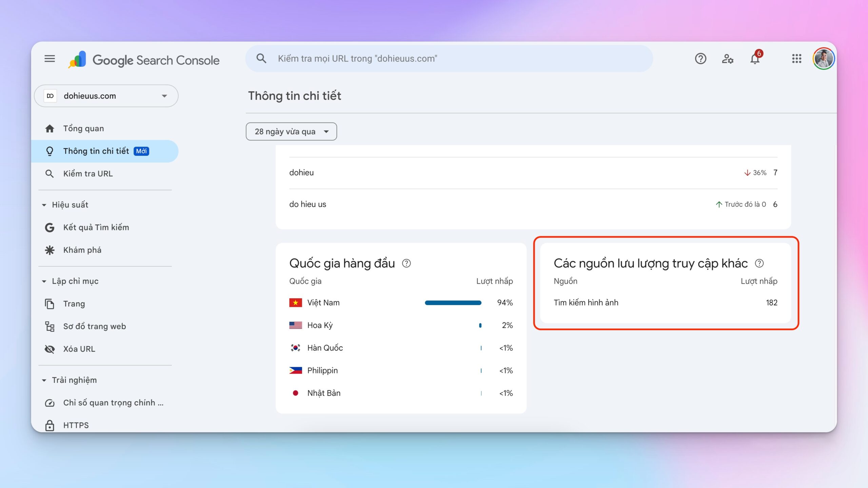Click the 182 clicks value for image search

(771, 303)
